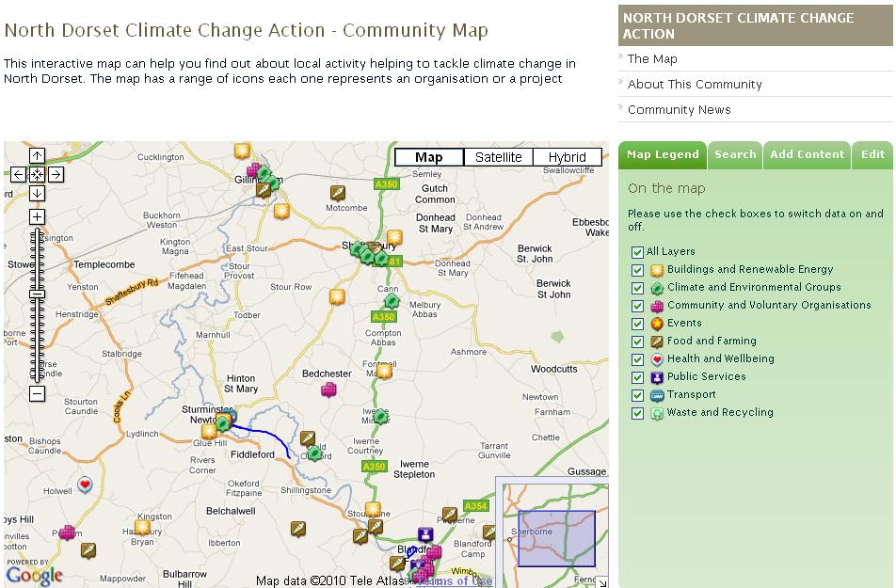This screenshot has height=588, width=896.
Task: Click the food marker near Motcombe
Action: pyautogui.click(x=338, y=193)
